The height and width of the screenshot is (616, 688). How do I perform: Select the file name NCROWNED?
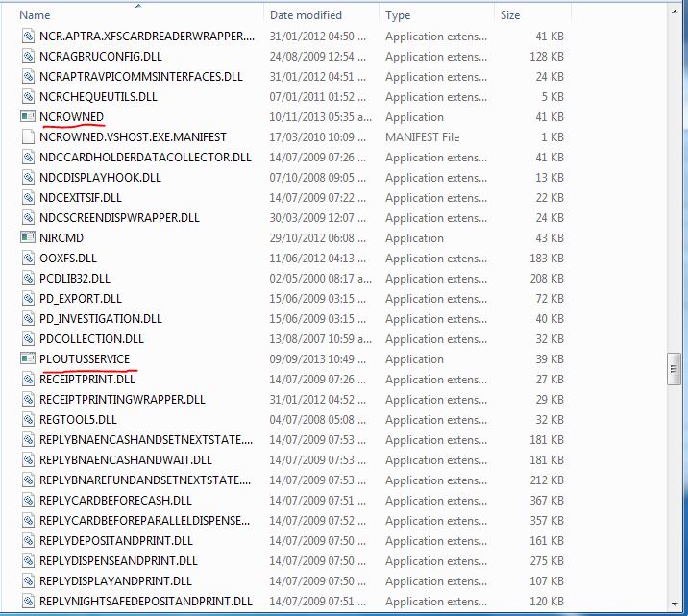pos(71,116)
